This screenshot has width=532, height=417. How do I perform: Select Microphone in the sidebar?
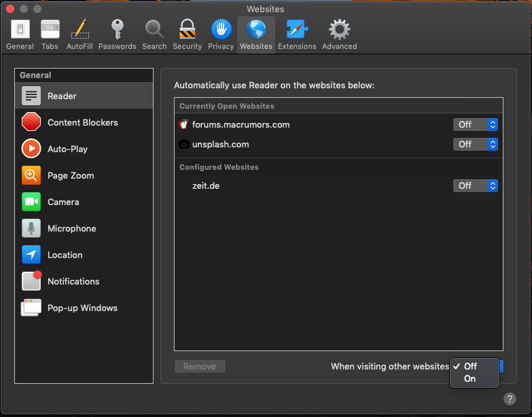[x=84, y=228]
